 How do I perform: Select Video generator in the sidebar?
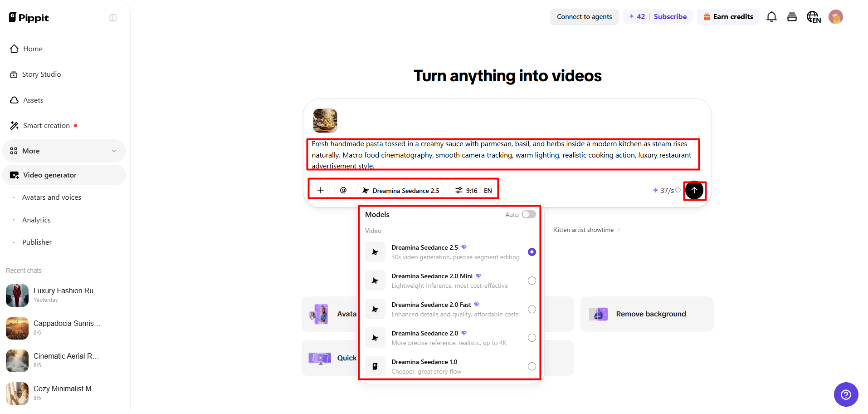pos(64,175)
